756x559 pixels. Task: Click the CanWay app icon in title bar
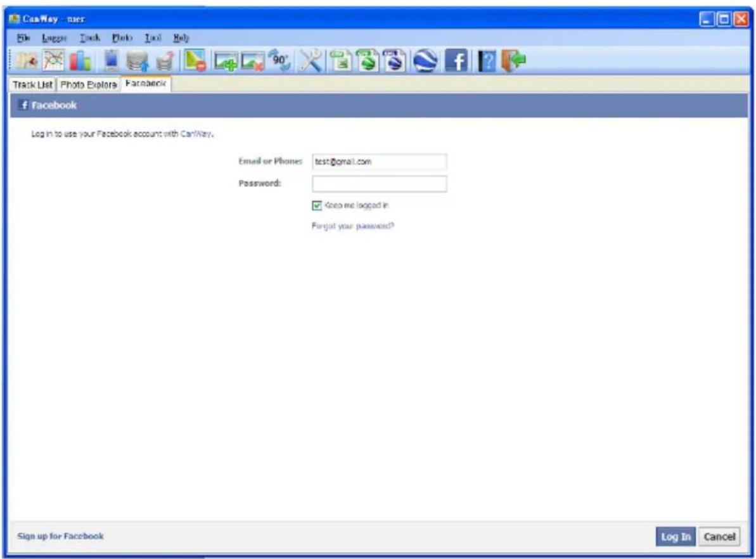[14, 19]
